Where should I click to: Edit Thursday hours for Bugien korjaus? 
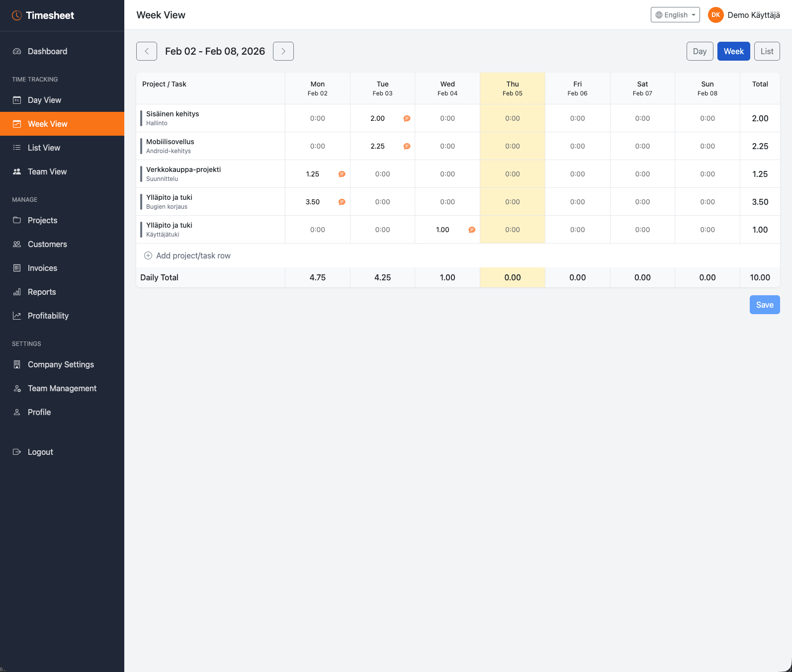(512, 202)
